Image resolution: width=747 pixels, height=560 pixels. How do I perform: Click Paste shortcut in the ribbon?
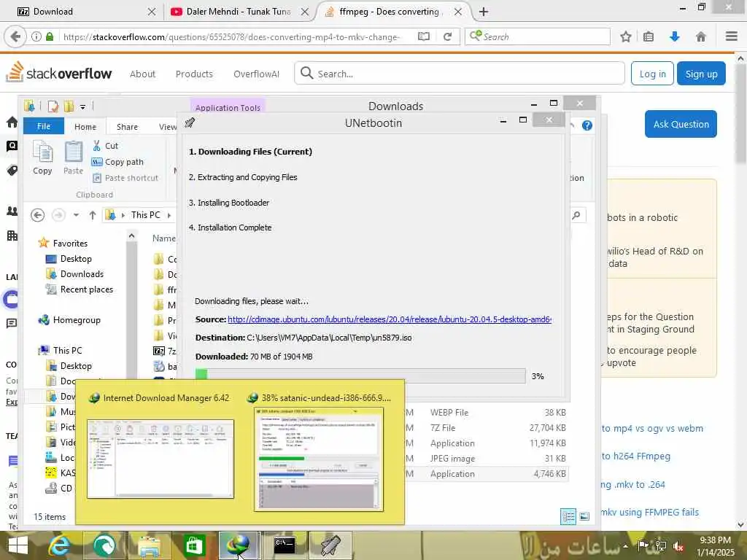(125, 178)
